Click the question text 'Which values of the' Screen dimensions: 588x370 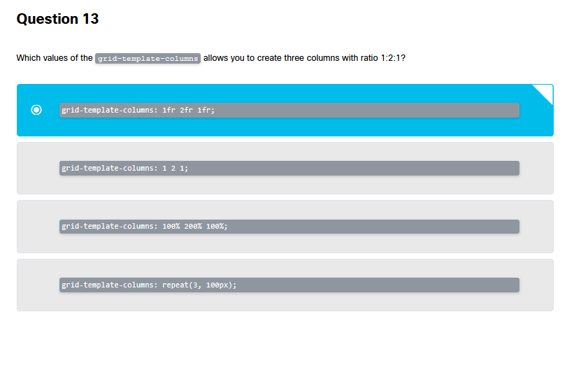point(55,58)
